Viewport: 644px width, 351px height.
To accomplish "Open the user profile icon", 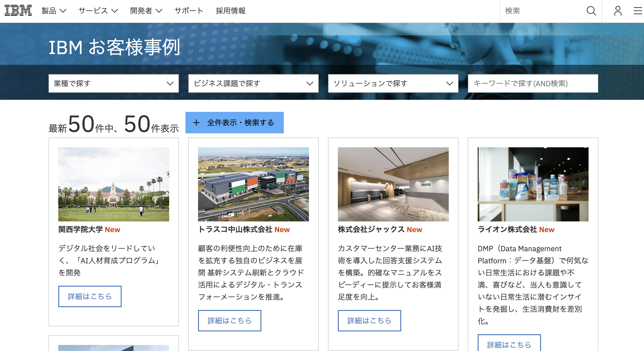I will click(x=618, y=11).
